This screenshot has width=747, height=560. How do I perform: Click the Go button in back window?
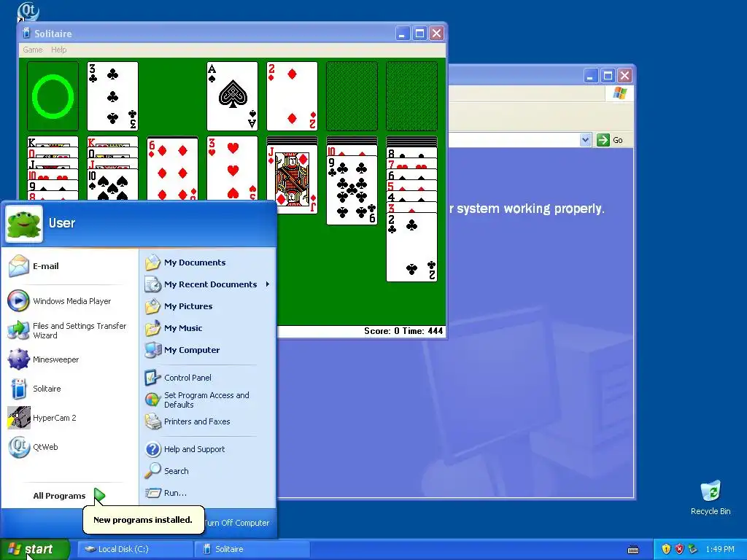[x=611, y=140]
